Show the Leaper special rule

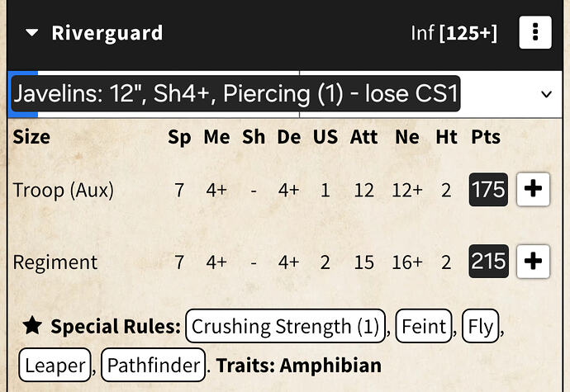tap(55, 365)
